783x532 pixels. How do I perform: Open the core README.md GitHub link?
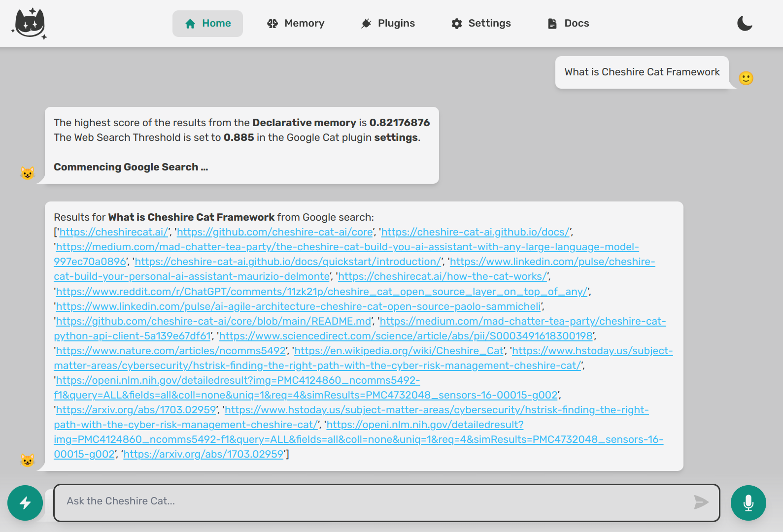214,321
